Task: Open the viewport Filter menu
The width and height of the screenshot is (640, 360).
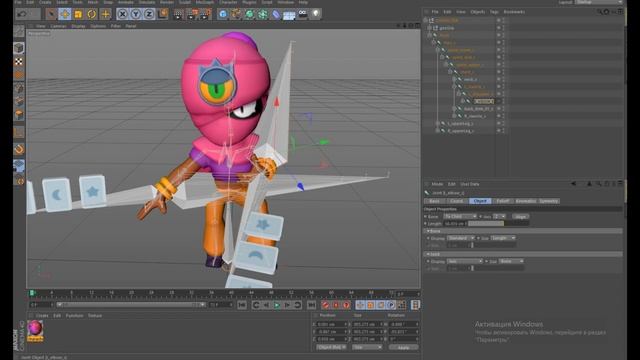Action: [x=116, y=26]
